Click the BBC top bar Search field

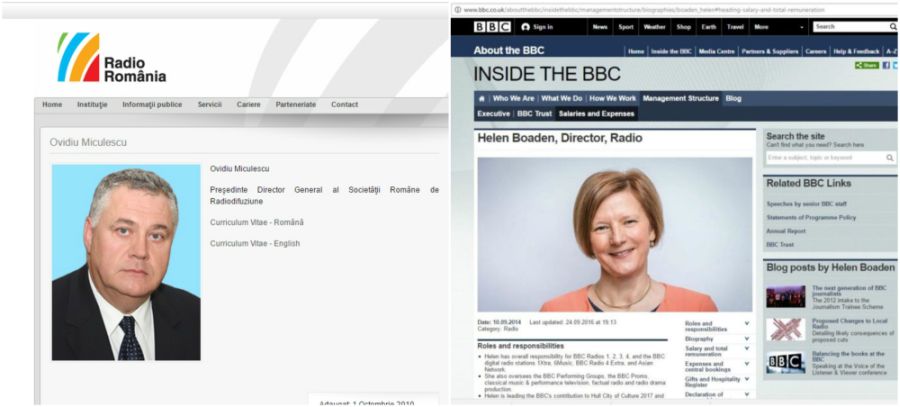850,27
